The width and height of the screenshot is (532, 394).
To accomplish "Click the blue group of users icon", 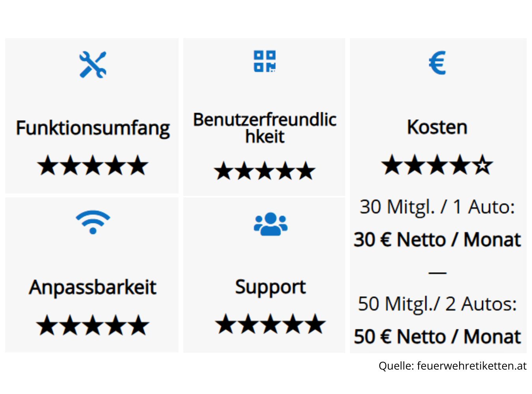I will (x=271, y=224).
